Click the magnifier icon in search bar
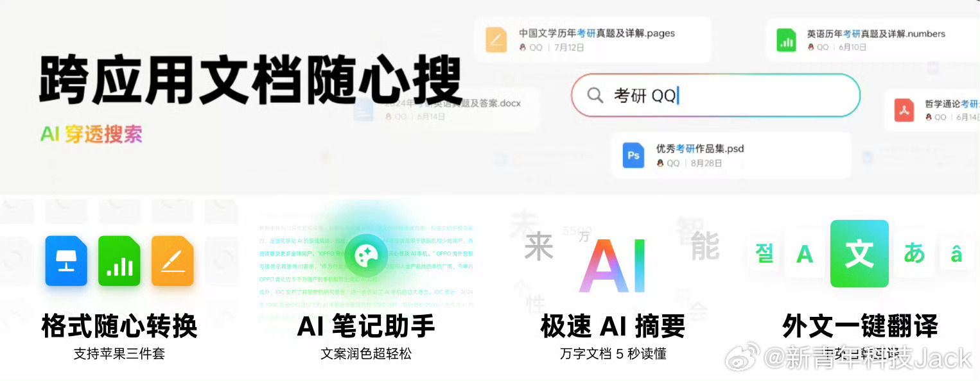This screenshot has height=381, width=980. click(595, 96)
